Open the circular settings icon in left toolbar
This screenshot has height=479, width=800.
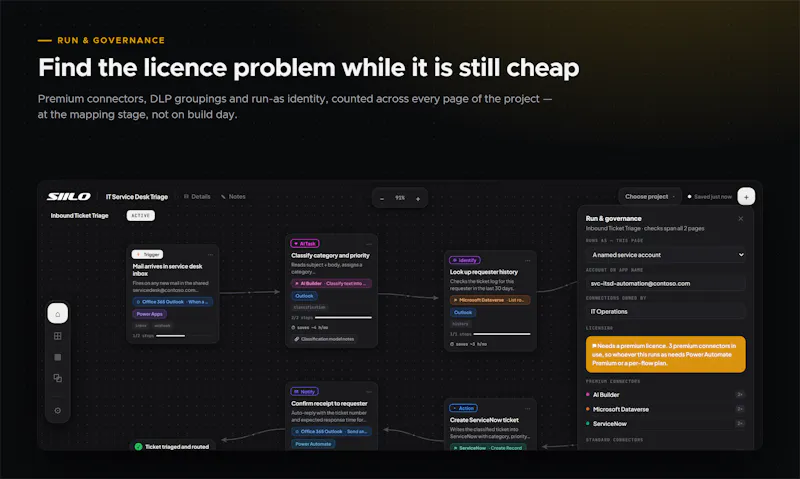point(58,410)
